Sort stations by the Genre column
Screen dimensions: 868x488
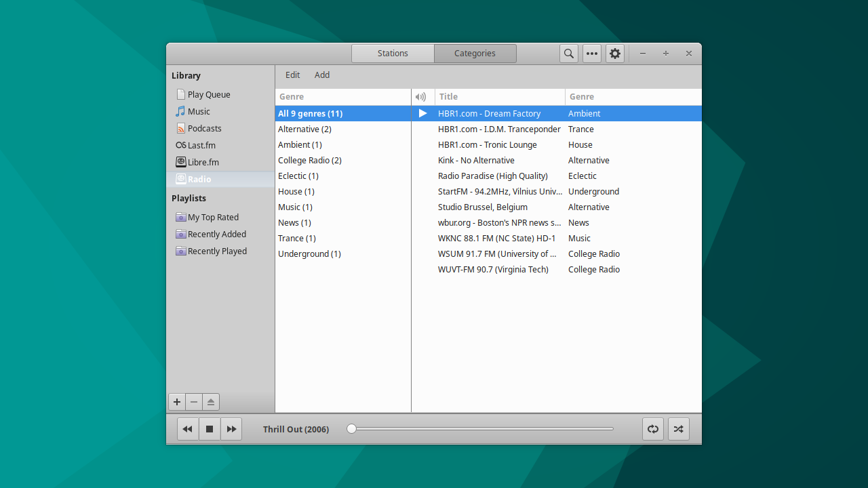583,96
